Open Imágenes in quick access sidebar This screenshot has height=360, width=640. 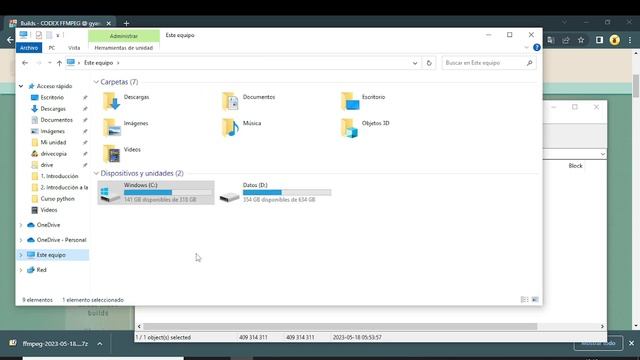pyautogui.click(x=53, y=131)
